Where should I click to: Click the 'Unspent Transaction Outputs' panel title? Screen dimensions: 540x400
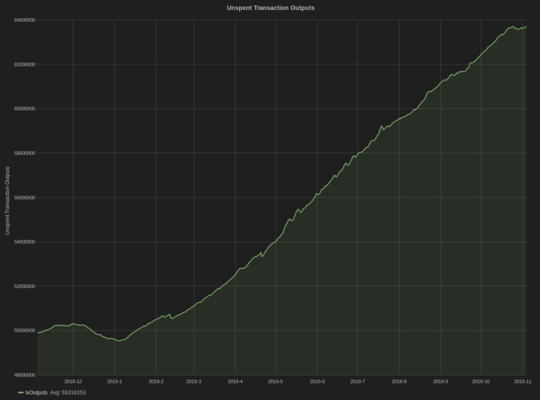click(x=270, y=8)
